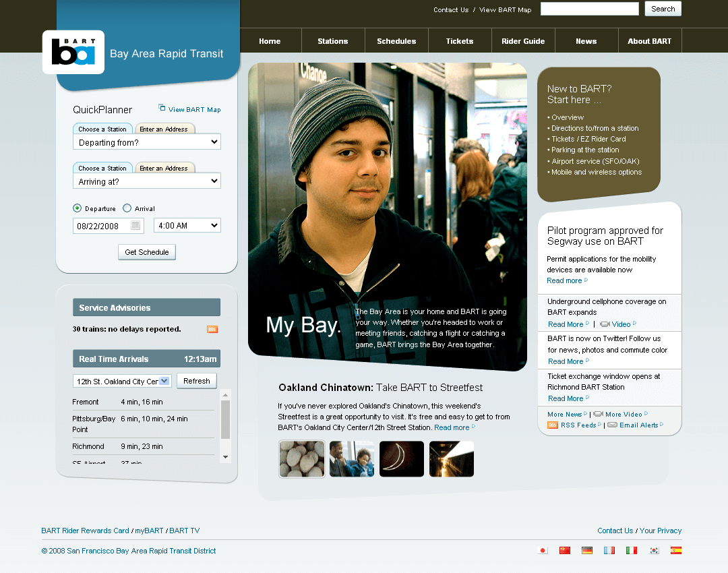Go to the Home menu

click(270, 41)
